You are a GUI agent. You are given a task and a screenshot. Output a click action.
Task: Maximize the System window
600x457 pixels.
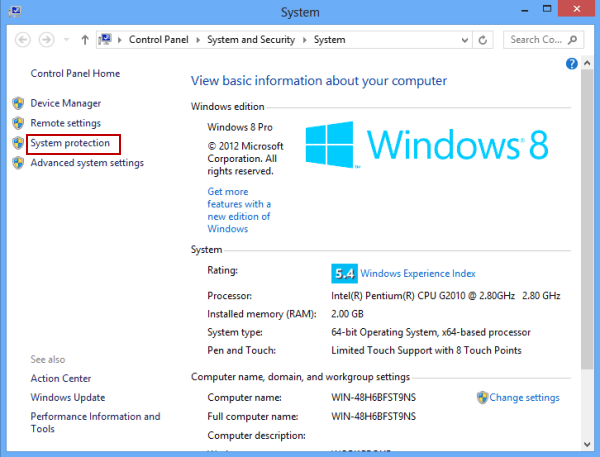pyautogui.click(x=547, y=9)
